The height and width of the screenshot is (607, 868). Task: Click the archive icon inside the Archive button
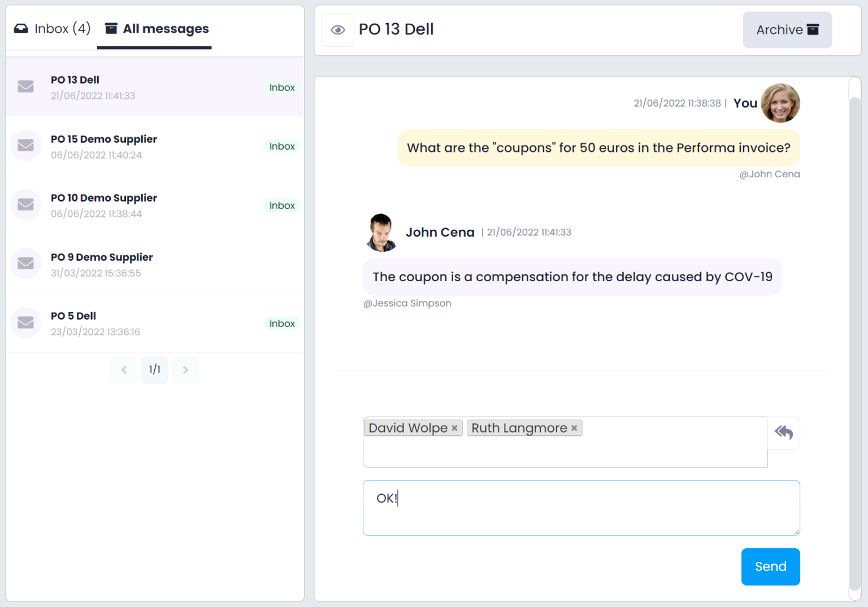tap(813, 29)
